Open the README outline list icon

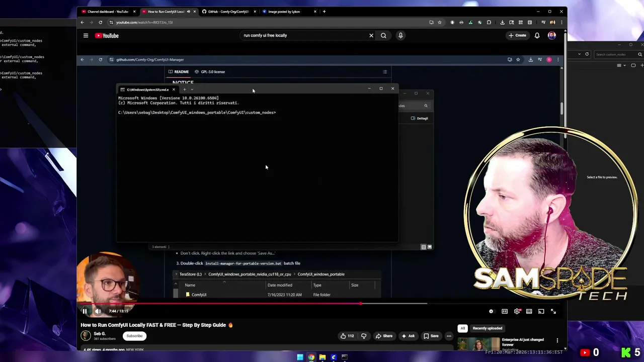click(x=385, y=72)
